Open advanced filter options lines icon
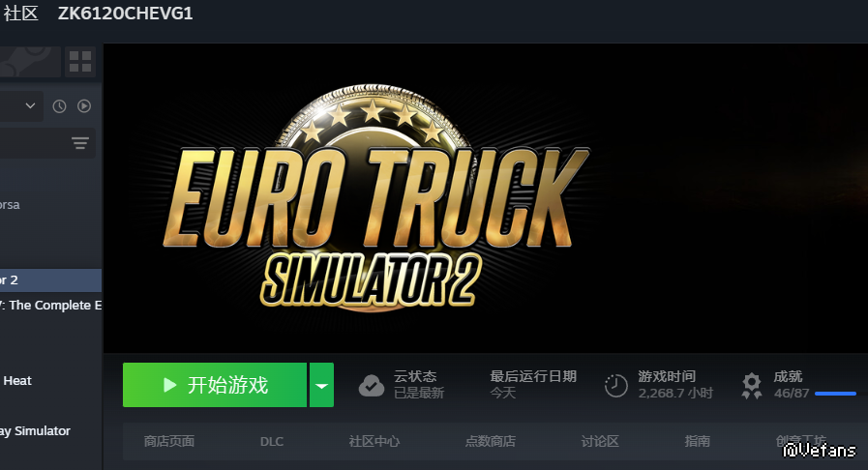 pyautogui.click(x=80, y=143)
